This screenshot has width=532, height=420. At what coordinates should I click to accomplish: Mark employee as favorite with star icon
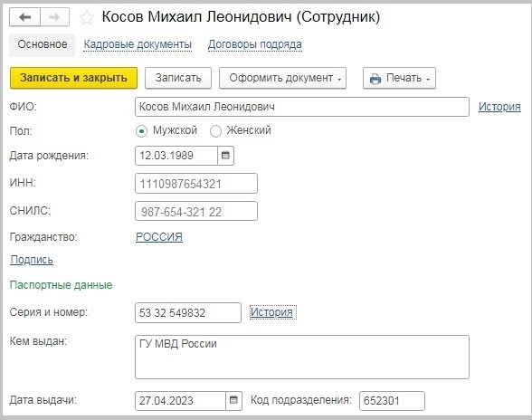(87, 18)
